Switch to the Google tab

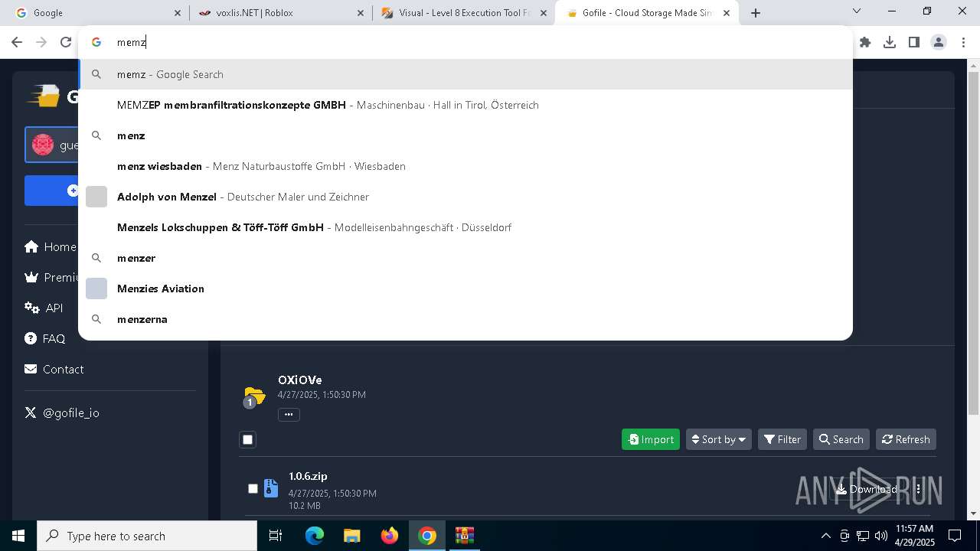[x=96, y=13]
